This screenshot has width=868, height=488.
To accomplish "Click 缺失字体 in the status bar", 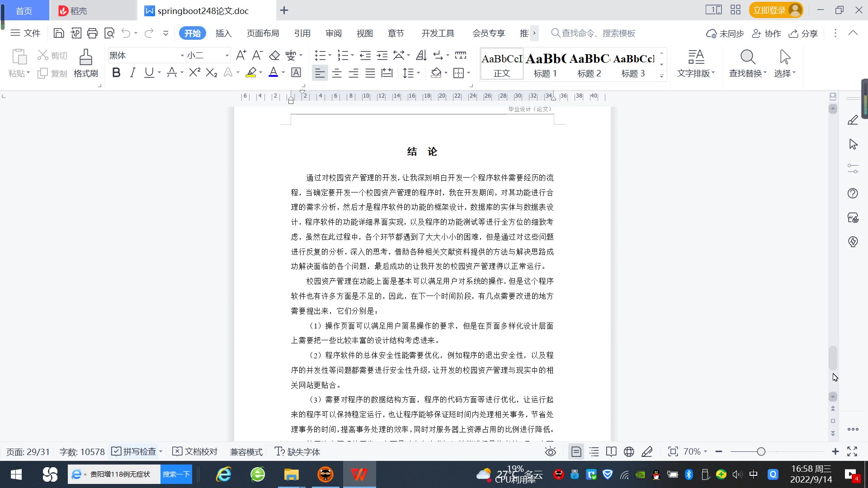I will pos(297,451).
